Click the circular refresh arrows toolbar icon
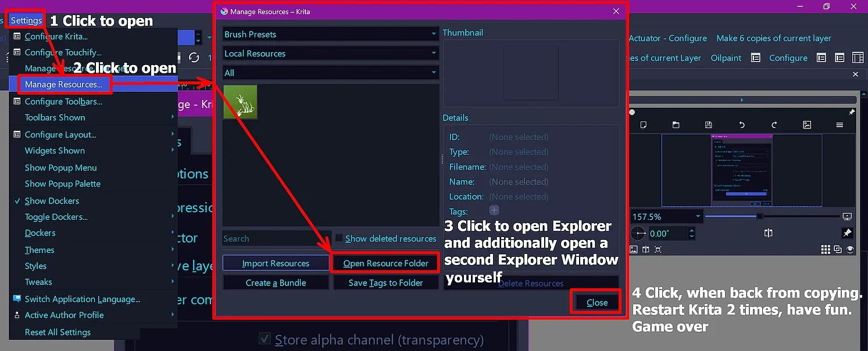Image resolution: width=868 pixels, height=351 pixels. 194,58
